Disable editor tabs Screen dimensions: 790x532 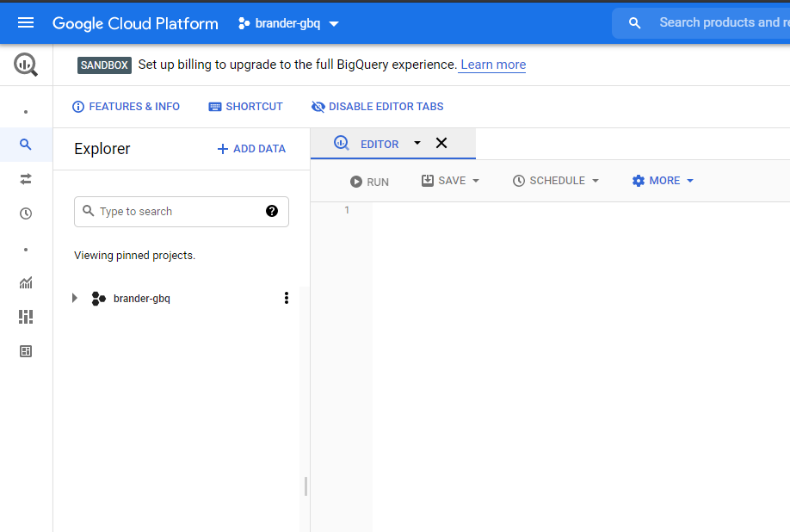point(377,107)
